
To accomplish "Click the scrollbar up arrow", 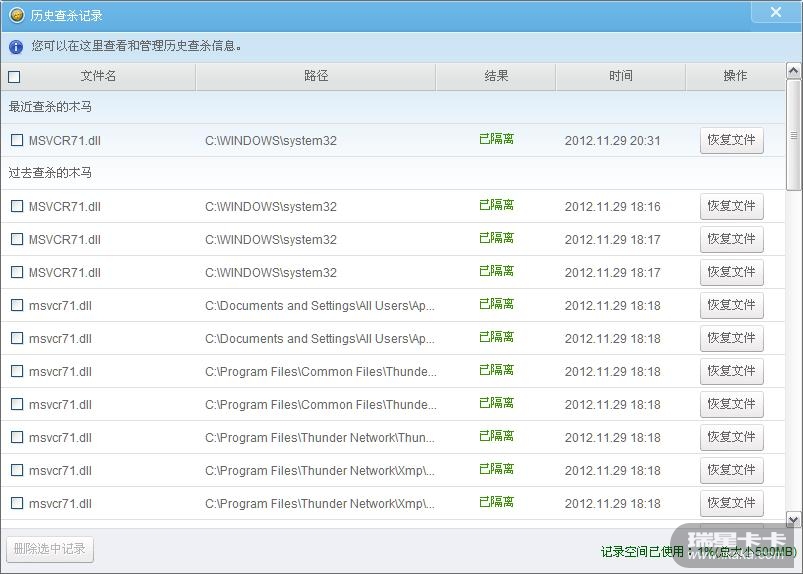I will click(x=793, y=71).
